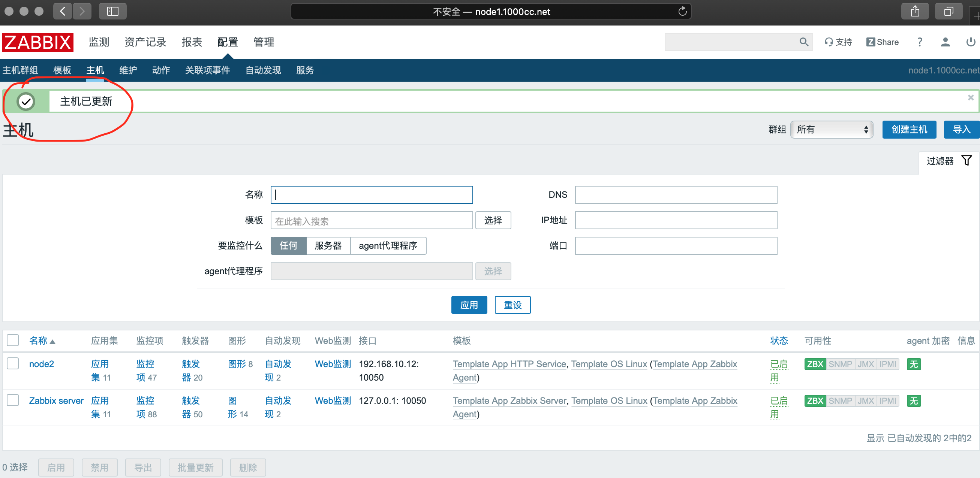This screenshot has width=980, height=478.
Task: Tick the checkbox for node2
Action: click(x=13, y=363)
